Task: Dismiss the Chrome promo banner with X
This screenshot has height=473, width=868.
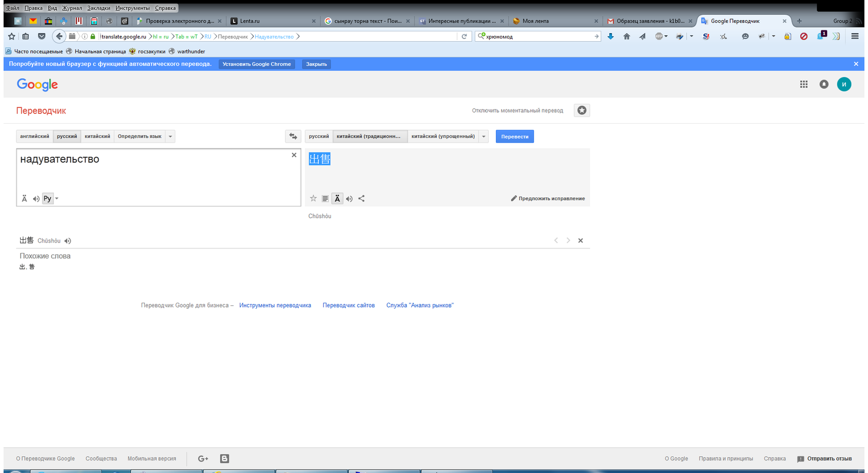Action: click(x=856, y=64)
